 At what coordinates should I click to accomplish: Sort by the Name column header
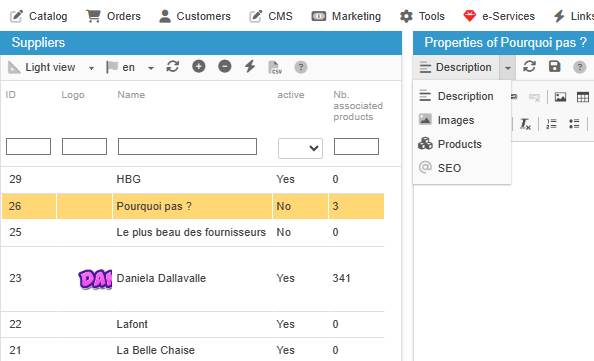coord(131,95)
